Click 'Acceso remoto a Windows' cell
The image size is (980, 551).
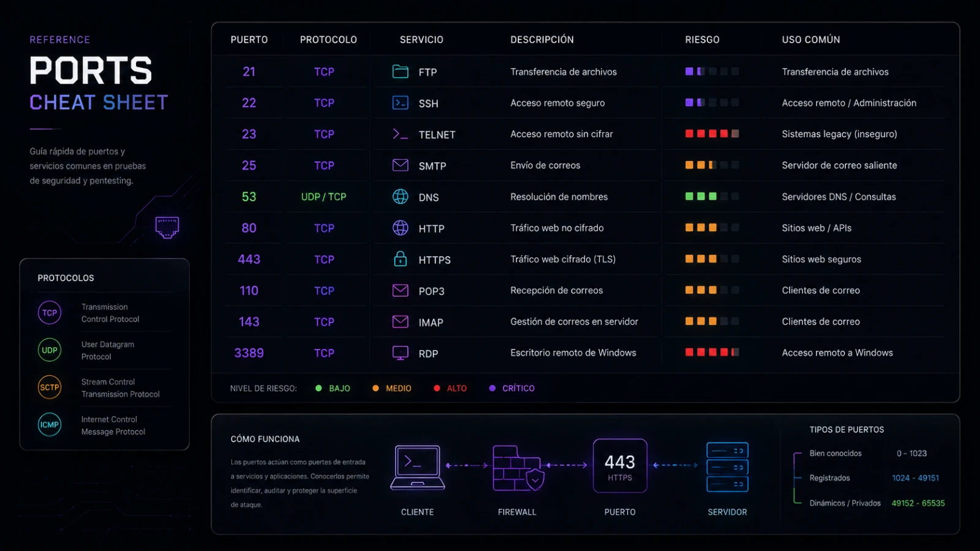pos(837,353)
